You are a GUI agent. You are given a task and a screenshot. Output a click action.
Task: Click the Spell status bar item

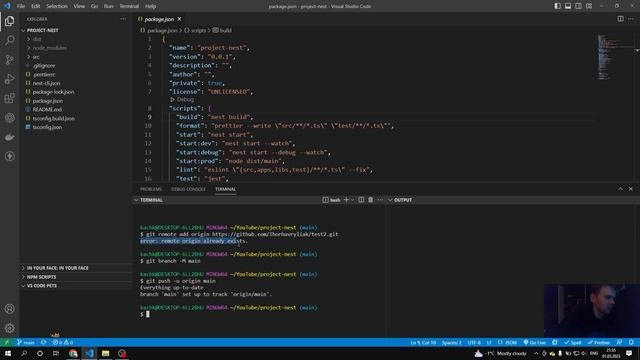(573, 342)
